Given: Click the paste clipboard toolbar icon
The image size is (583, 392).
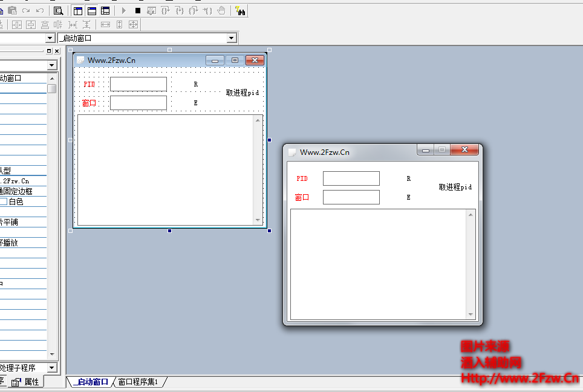Looking at the screenshot, I should [x=12, y=10].
